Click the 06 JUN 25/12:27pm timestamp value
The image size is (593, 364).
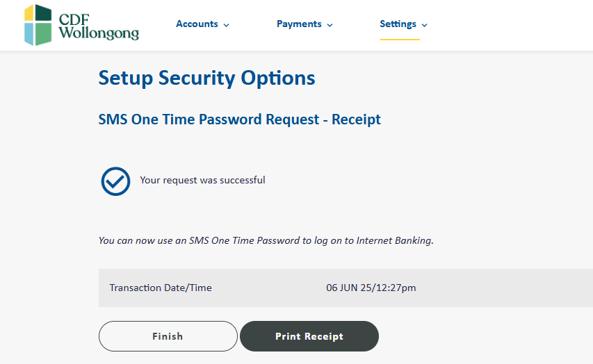371,288
